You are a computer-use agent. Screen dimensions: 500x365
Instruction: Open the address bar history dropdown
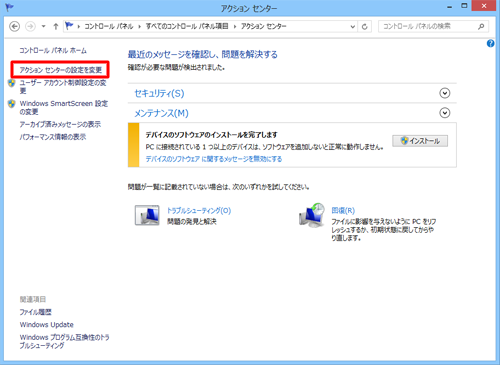353,27
